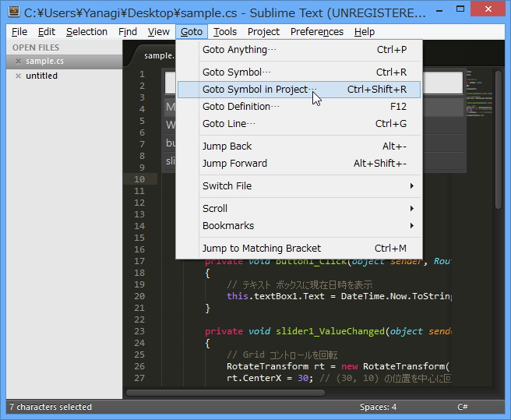
Task: Open the File menu
Action: [19, 32]
